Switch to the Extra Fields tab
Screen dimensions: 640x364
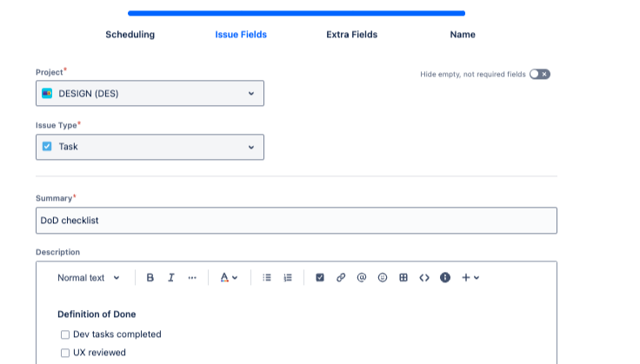(352, 35)
